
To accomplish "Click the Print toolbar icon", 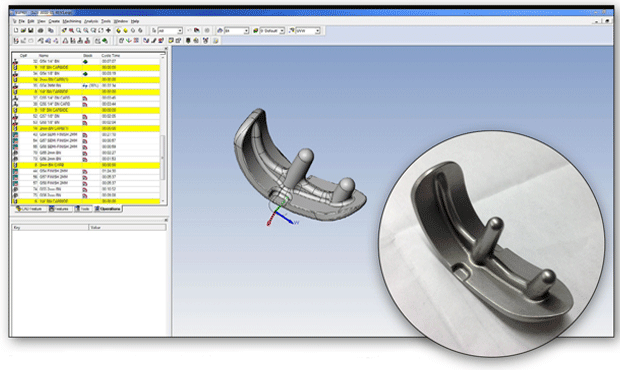I will [x=40, y=30].
